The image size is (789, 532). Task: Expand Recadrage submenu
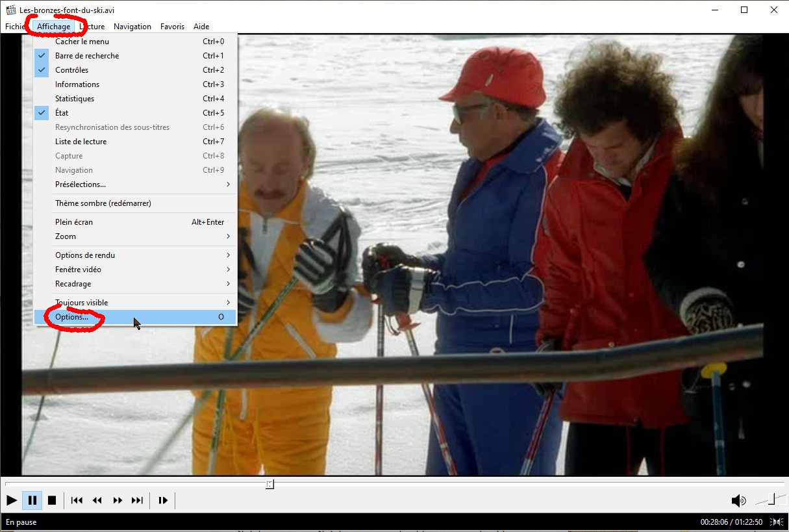(x=136, y=284)
